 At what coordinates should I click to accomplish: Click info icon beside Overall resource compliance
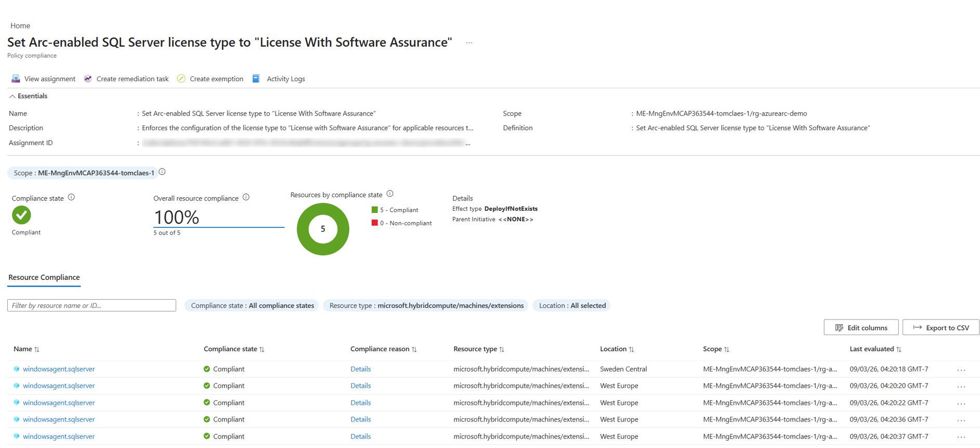[x=246, y=197]
